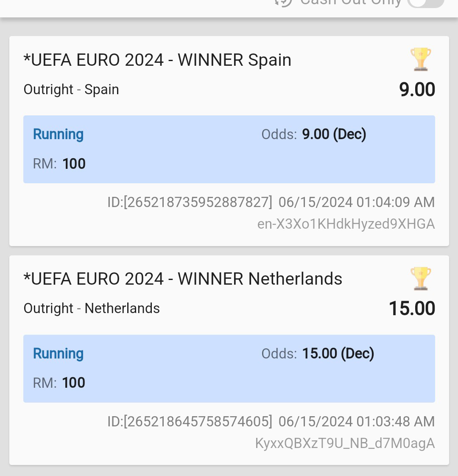Click the 01:04:09 AM timestamp
The image size is (458, 476).
(395, 202)
